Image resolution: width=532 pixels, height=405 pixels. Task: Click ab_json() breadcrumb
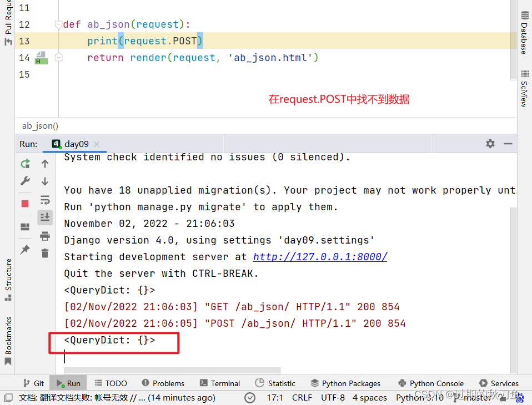tap(40, 126)
